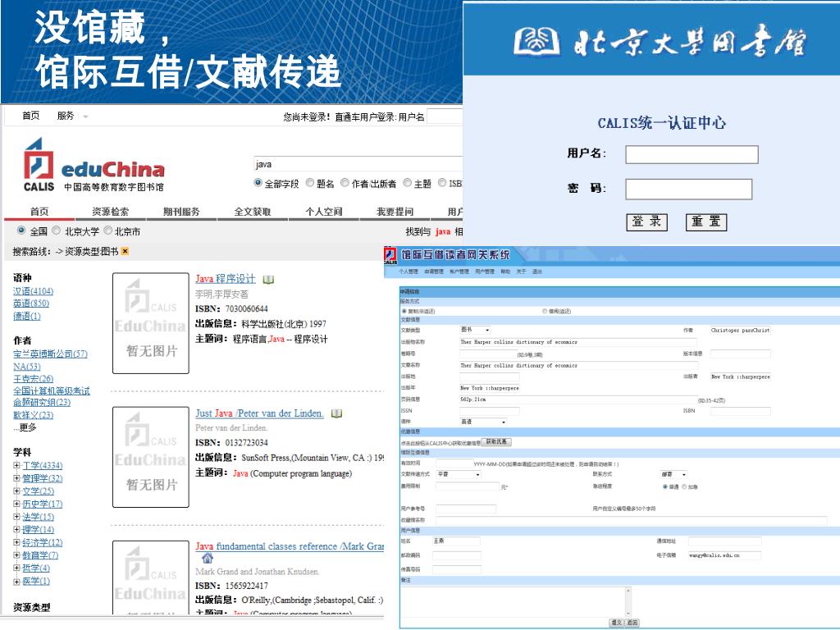Expand the 管理学(32) subject node
The width and height of the screenshot is (840, 630).
point(16,478)
